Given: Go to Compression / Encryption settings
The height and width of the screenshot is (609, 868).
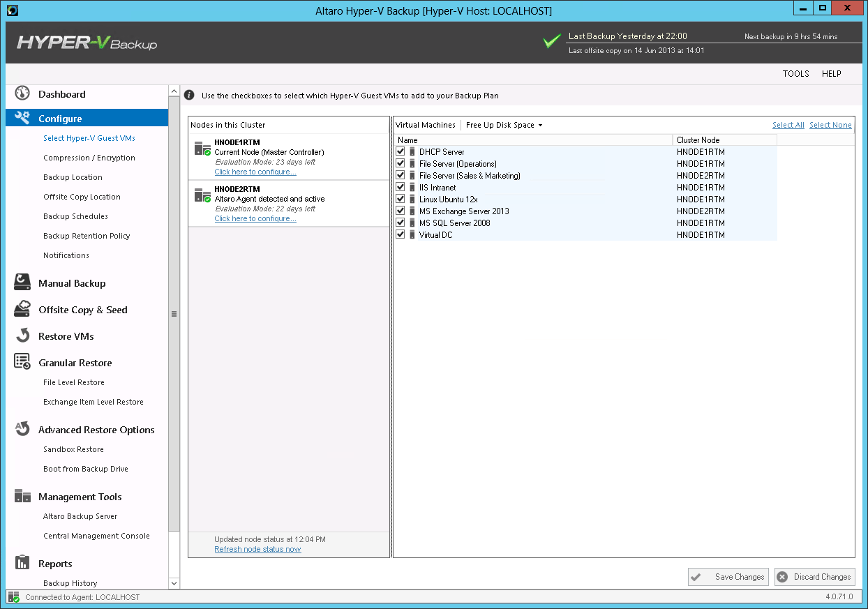Looking at the screenshot, I should click(89, 158).
